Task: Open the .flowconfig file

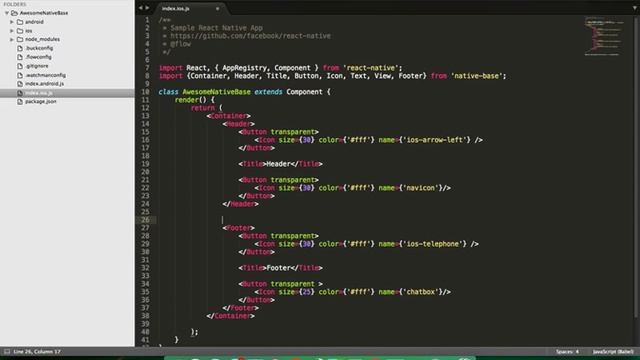Action: coord(38,57)
